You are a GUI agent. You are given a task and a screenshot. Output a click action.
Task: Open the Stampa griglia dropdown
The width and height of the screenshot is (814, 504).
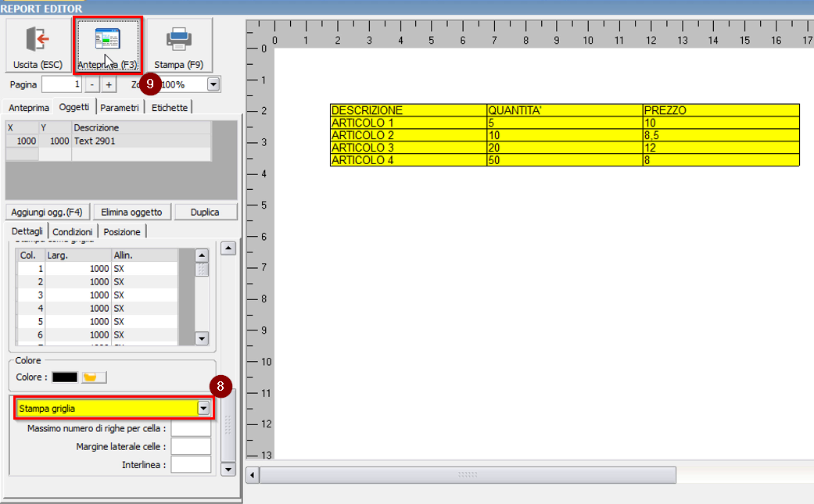point(203,408)
